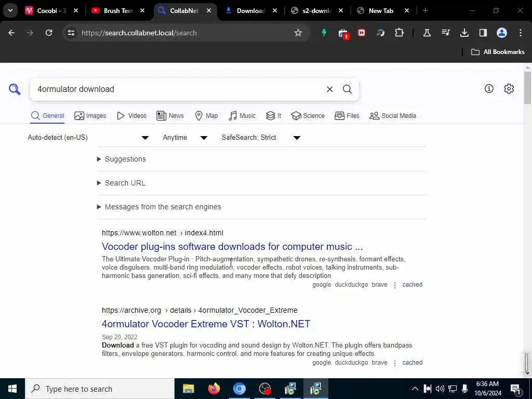Screen dimensions: 532x399
Task: Open 4ormulator Vocoder Extreme VST result
Action: 206,324
